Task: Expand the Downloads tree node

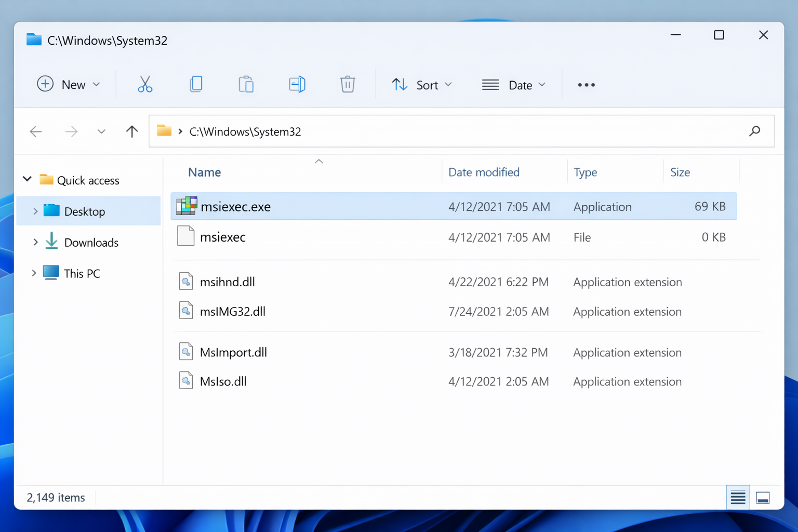Action: click(x=35, y=242)
